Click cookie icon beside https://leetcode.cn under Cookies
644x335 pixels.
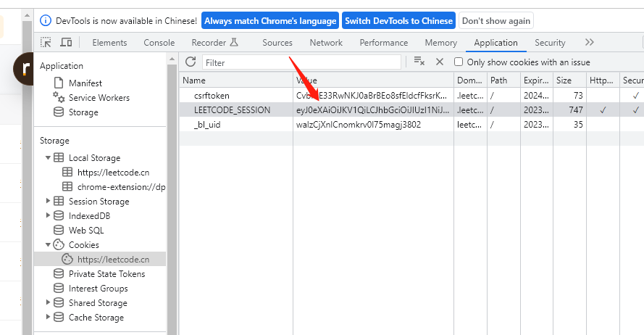(67, 260)
